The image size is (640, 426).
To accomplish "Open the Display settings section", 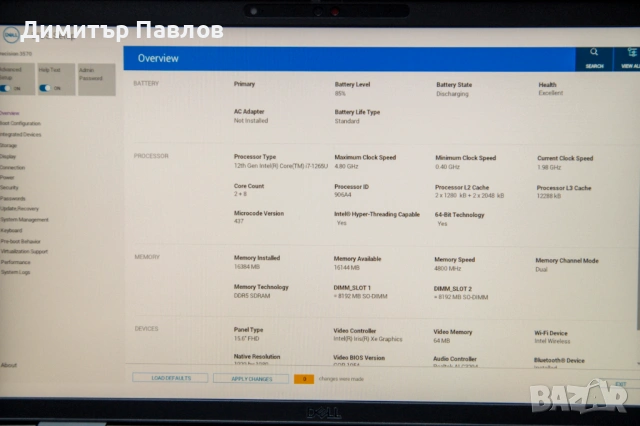I will coord(8,156).
